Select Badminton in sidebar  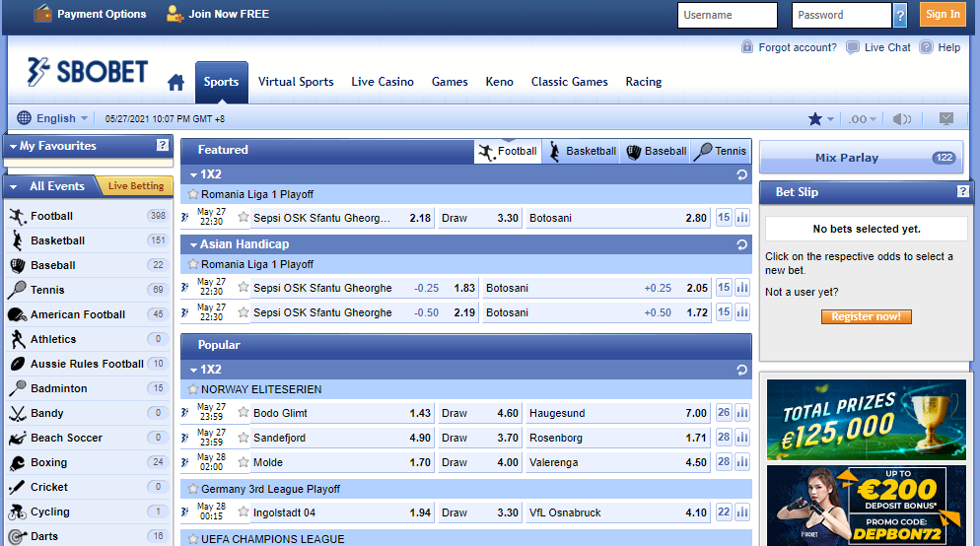(x=88, y=388)
